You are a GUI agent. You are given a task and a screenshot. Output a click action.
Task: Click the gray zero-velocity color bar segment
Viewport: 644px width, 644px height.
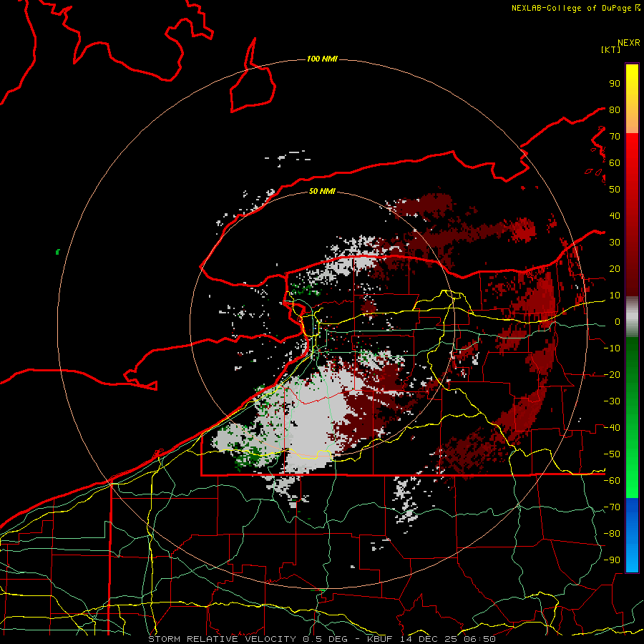pos(632,317)
